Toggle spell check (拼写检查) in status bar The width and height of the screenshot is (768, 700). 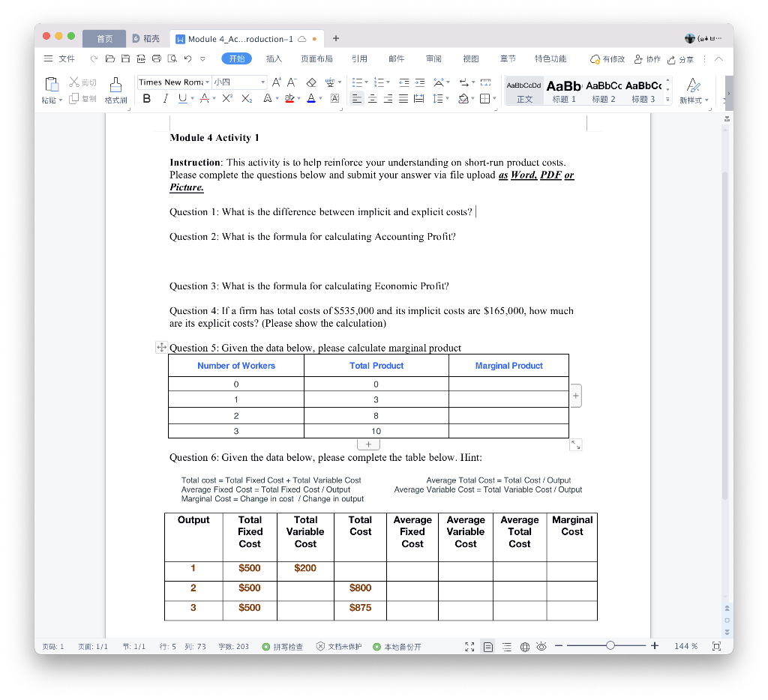(283, 647)
